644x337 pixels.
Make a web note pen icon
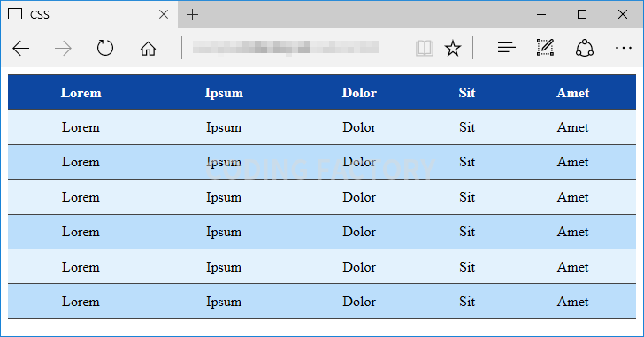546,48
